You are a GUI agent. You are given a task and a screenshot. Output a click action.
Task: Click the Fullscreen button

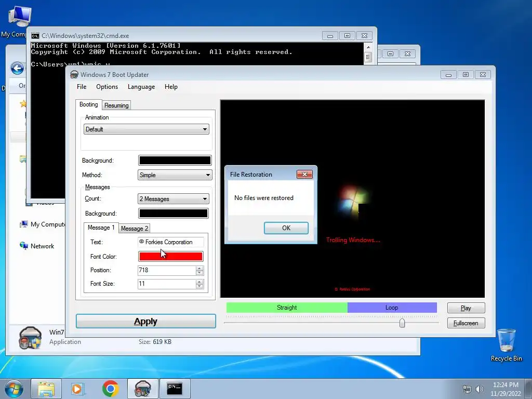coord(466,323)
